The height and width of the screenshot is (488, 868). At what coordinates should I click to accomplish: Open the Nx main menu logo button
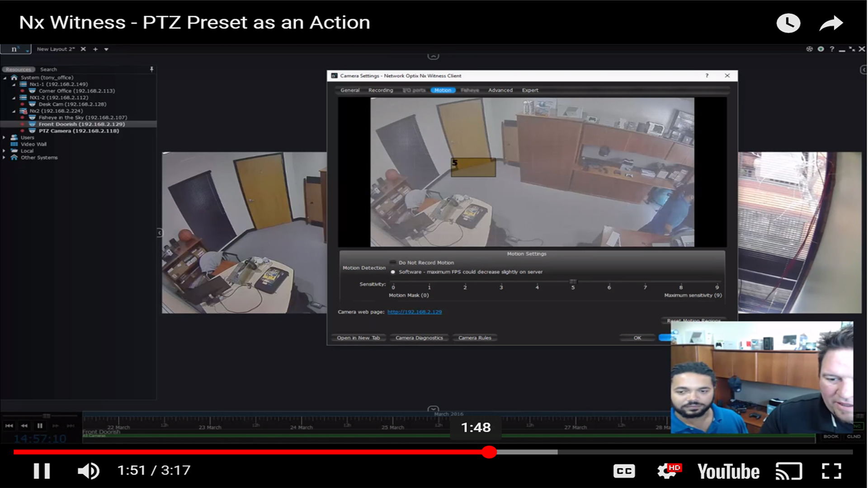tap(15, 49)
